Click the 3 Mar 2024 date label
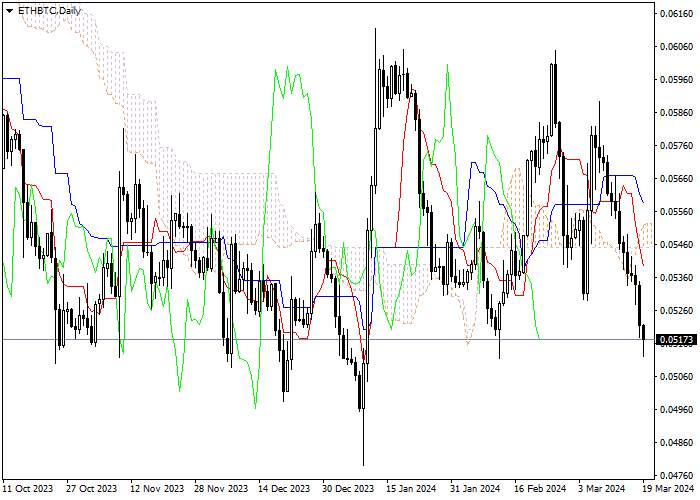 pos(601,489)
